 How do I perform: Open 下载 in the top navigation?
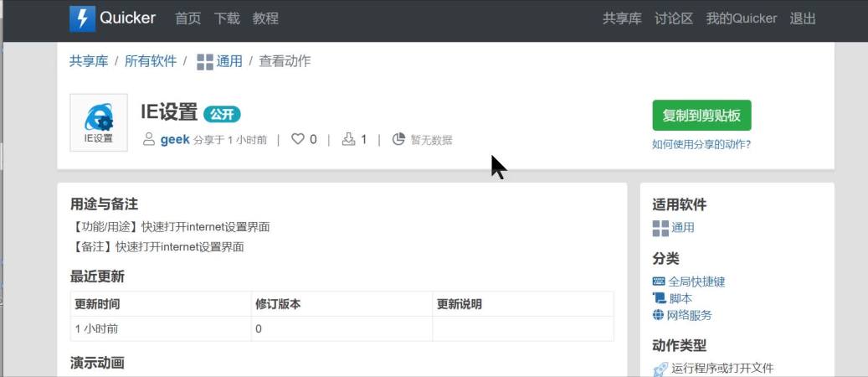click(x=227, y=18)
